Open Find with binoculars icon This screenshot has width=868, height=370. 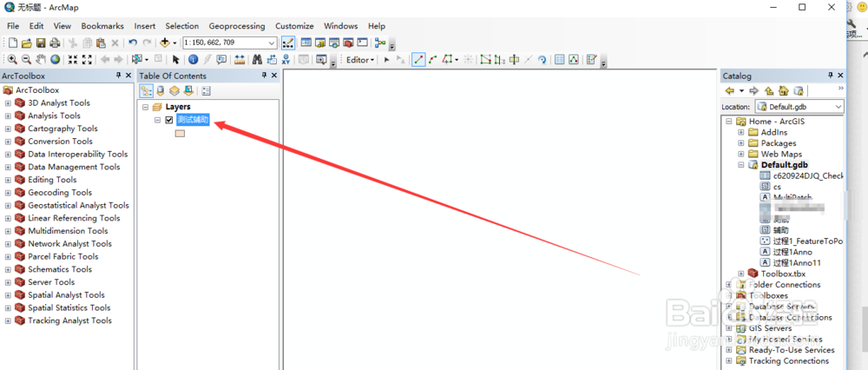coord(258,60)
